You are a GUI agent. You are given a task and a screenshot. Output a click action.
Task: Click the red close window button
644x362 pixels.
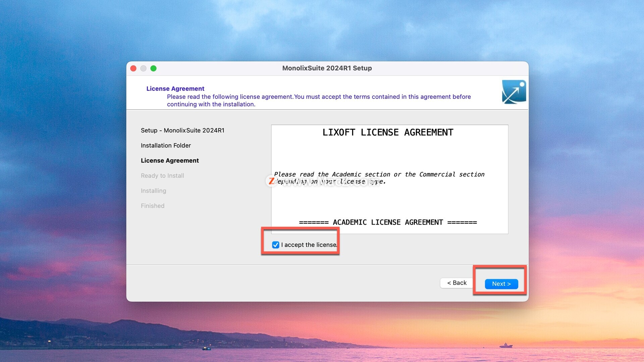click(x=133, y=68)
